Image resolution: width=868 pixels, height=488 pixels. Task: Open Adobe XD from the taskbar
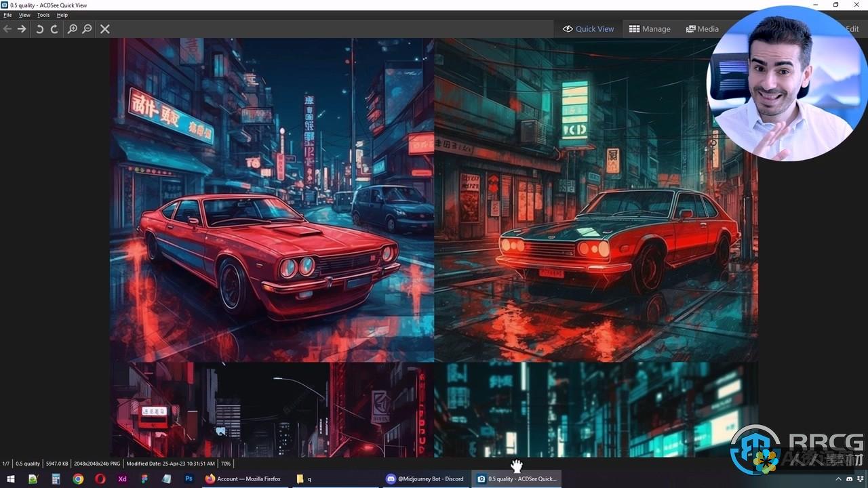click(x=122, y=479)
